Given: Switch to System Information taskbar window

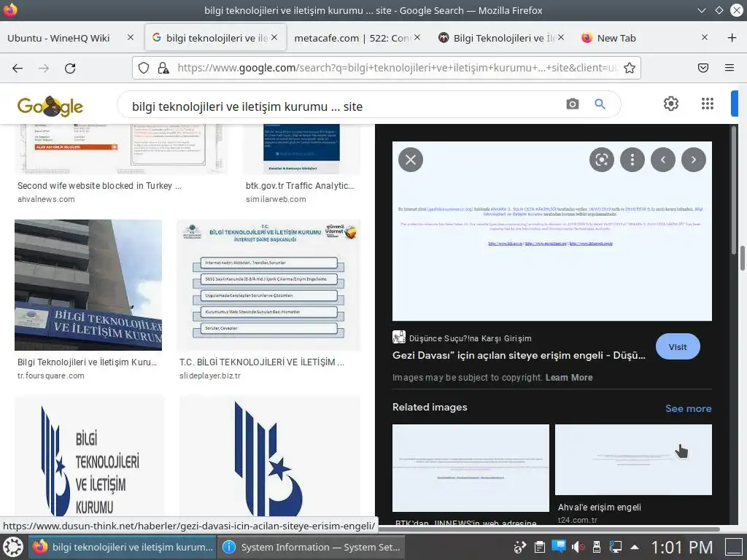Looking at the screenshot, I should pos(311,547).
